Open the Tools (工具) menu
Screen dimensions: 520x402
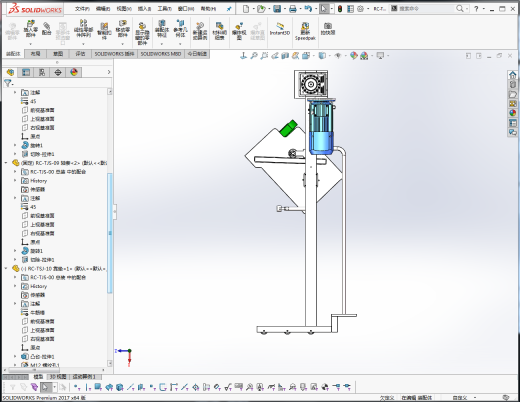coord(164,9)
